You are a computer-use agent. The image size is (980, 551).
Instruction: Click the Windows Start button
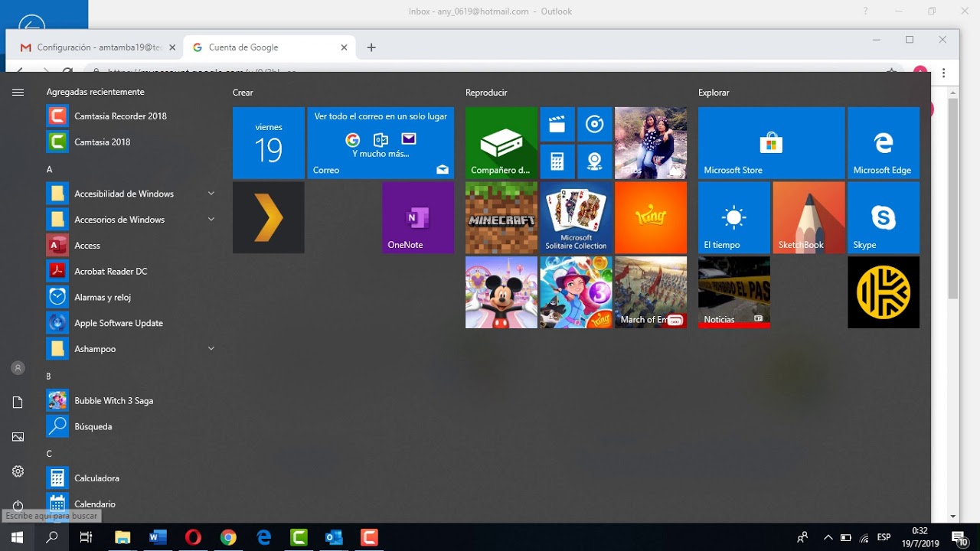[x=17, y=537]
